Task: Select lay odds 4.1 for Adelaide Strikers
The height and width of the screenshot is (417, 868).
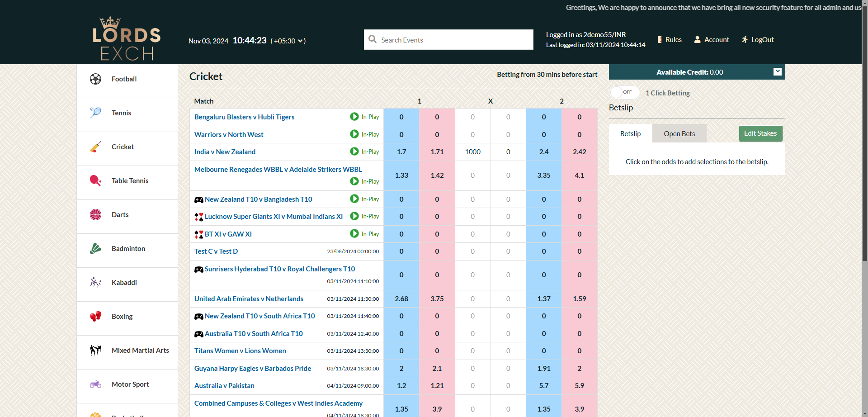Action: point(580,175)
